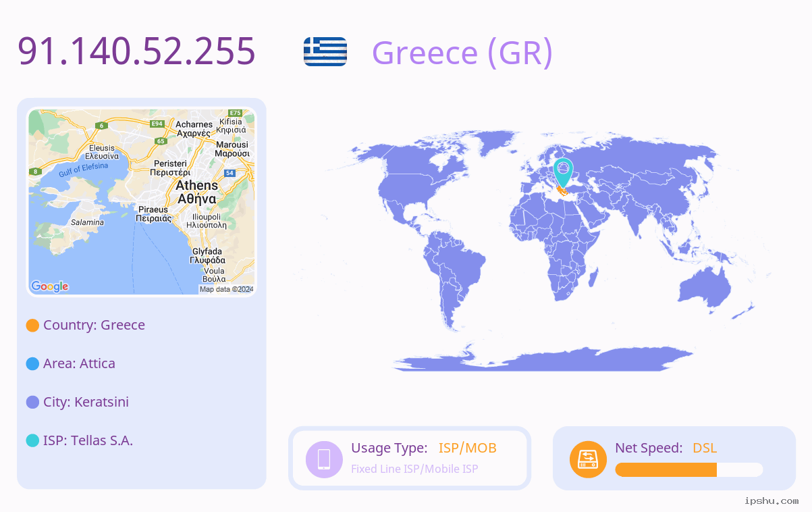Click the teal ISP bullet dot
This screenshot has width=812, height=512.
pyautogui.click(x=32, y=440)
